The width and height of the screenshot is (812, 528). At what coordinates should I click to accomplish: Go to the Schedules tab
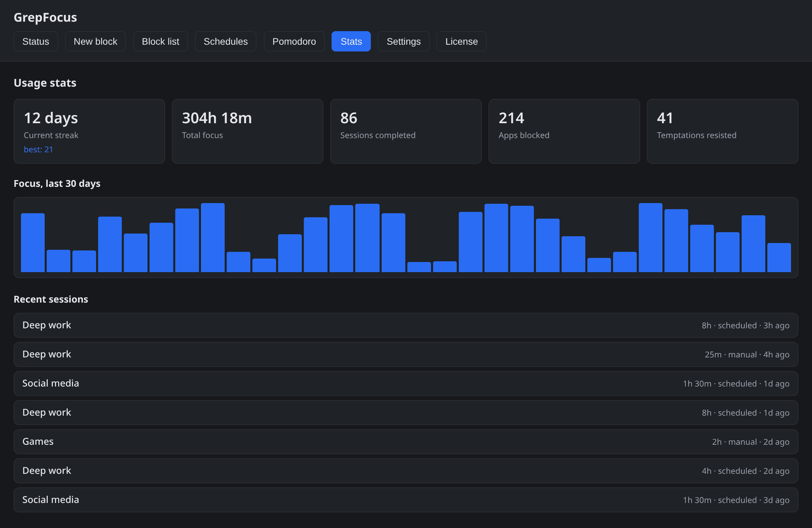(226, 41)
